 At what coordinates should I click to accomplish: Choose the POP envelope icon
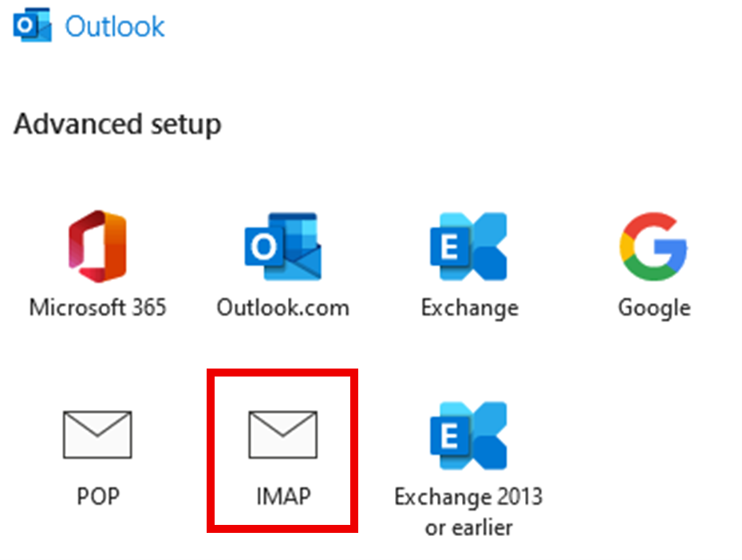[97, 435]
